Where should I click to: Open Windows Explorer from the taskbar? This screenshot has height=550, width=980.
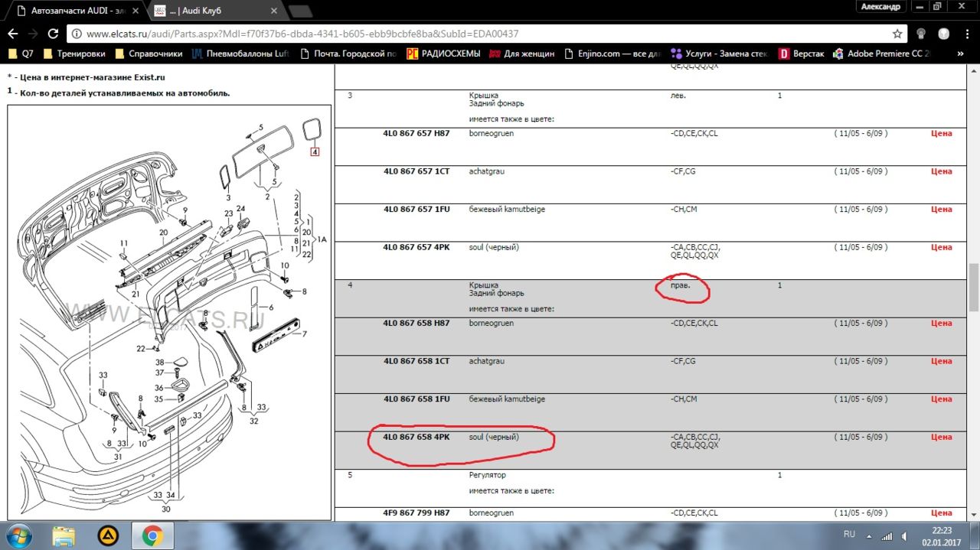64,536
